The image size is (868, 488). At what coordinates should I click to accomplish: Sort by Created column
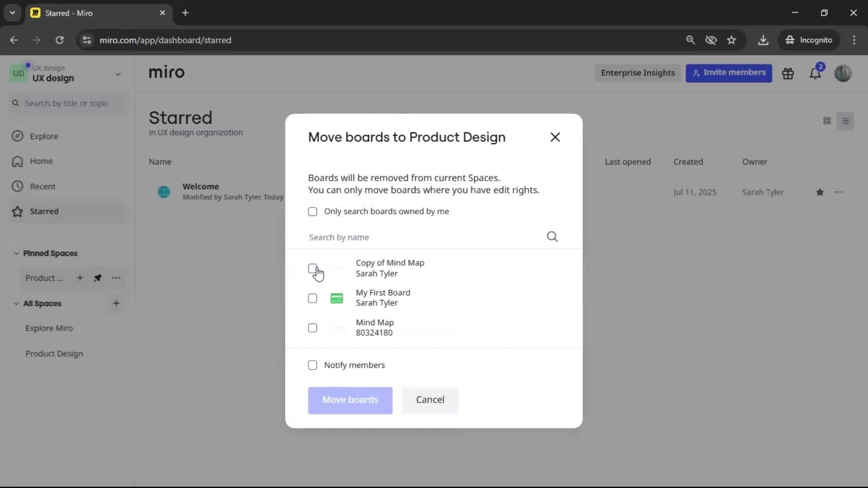[x=688, y=162]
